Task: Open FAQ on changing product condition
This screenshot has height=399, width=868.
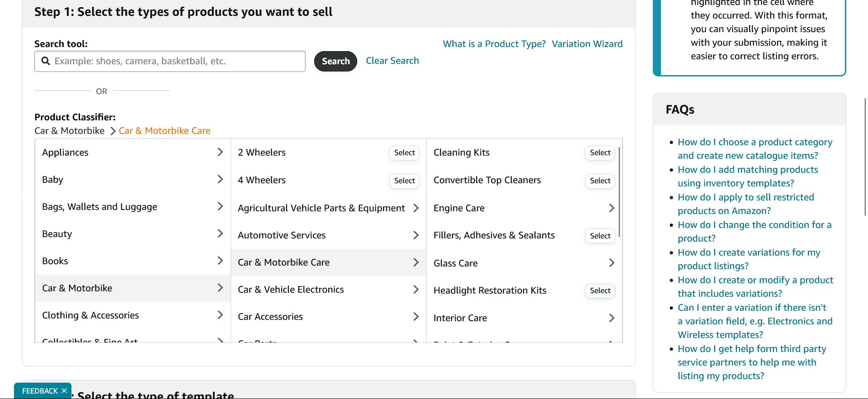Action: click(x=755, y=232)
